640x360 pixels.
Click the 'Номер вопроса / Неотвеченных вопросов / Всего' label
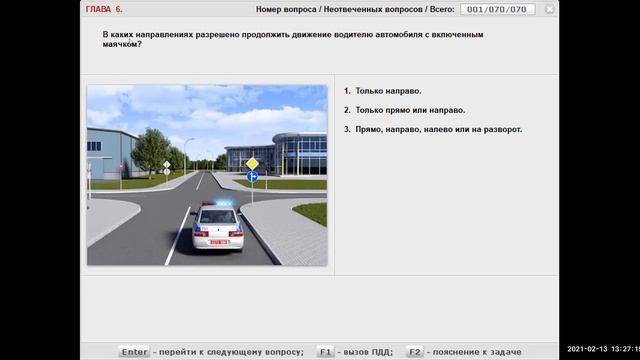(x=355, y=9)
